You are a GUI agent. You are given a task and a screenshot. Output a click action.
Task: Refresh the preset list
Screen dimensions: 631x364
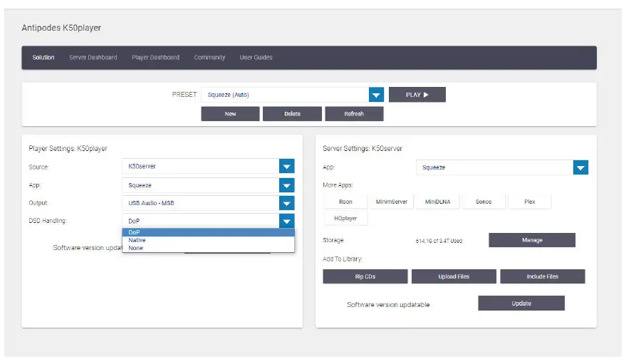pos(354,114)
